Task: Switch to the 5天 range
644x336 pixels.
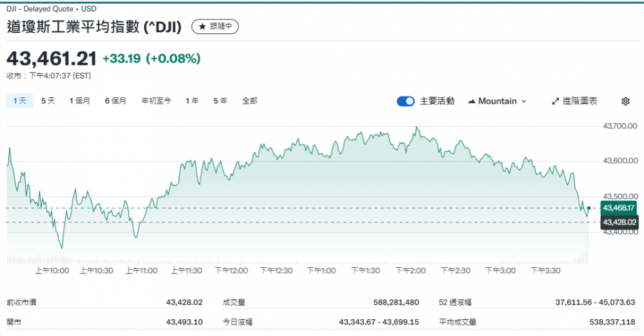Action: 48,100
